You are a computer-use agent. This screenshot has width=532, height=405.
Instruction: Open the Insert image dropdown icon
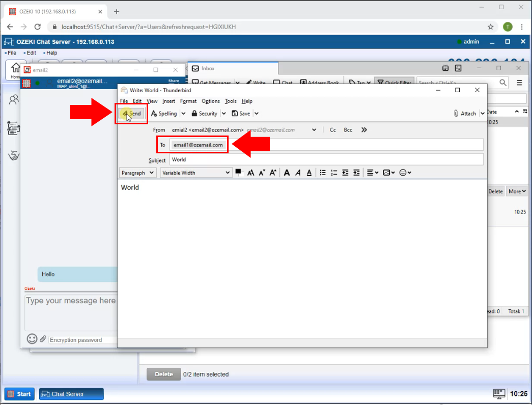pos(388,173)
